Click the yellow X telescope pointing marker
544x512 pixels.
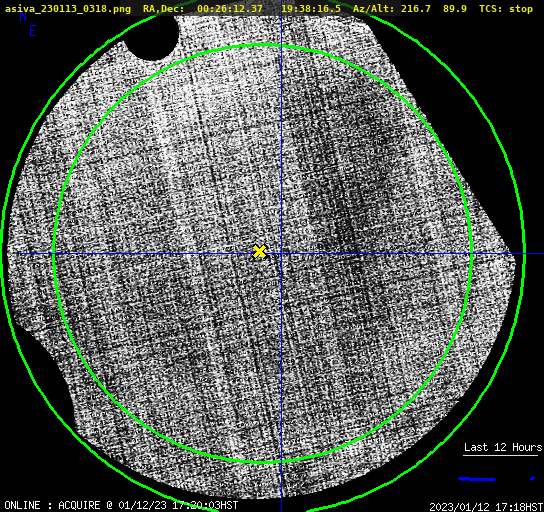(260, 251)
